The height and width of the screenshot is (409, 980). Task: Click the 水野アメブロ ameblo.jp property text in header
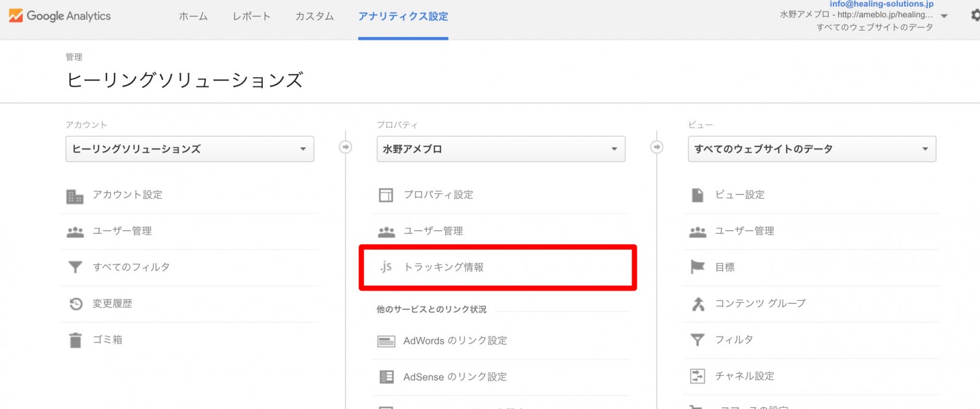856,15
